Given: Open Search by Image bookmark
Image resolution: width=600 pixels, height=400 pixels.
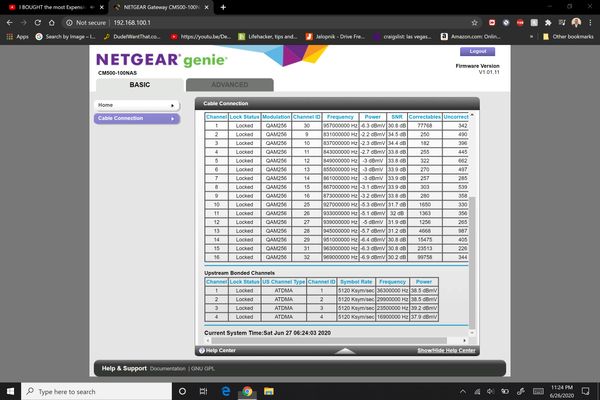Looking at the screenshot, I should (65, 37).
